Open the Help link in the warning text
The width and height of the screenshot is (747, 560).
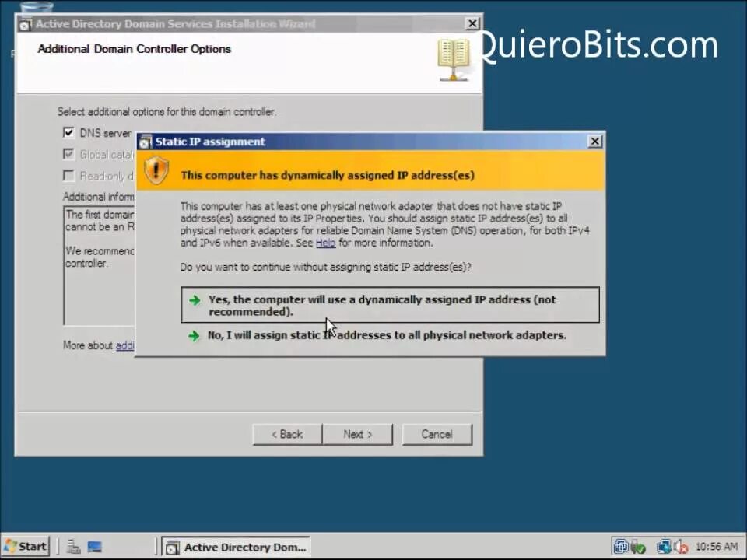(x=325, y=243)
